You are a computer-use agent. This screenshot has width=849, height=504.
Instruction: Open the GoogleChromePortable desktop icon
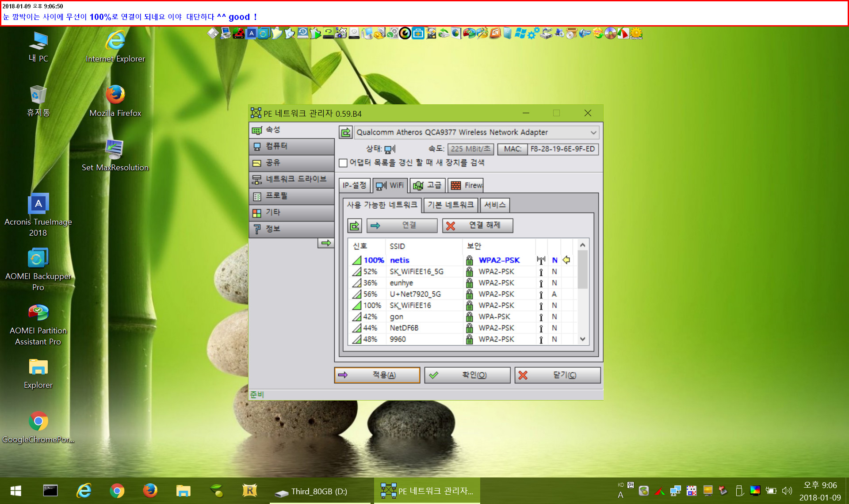(x=38, y=427)
